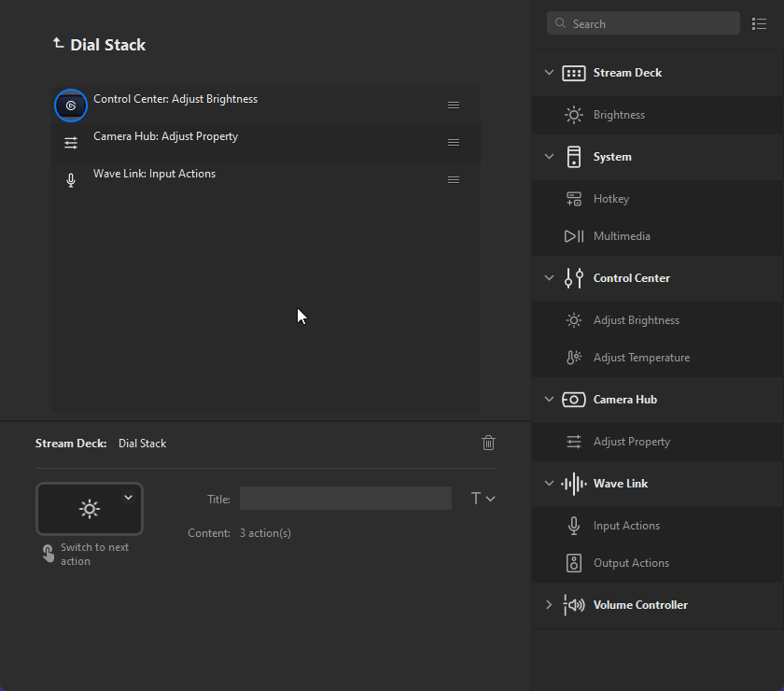Select Hotkey action under System
The width and height of the screenshot is (784, 691).
[x=611, y=199]
